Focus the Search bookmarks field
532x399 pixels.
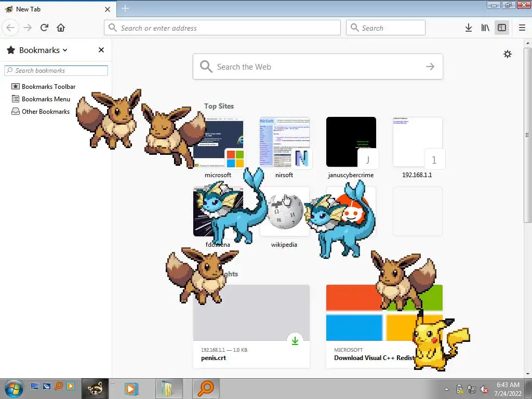coord(56,71)
